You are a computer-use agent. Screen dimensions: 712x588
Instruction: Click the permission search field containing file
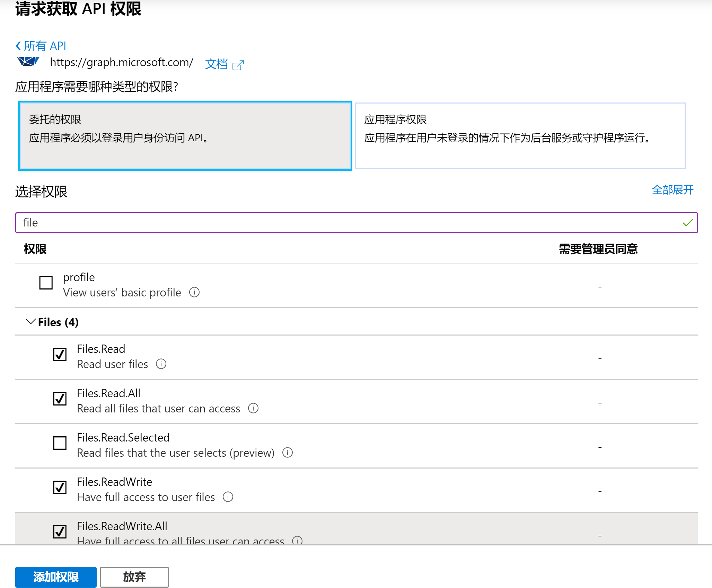[357, 223]
